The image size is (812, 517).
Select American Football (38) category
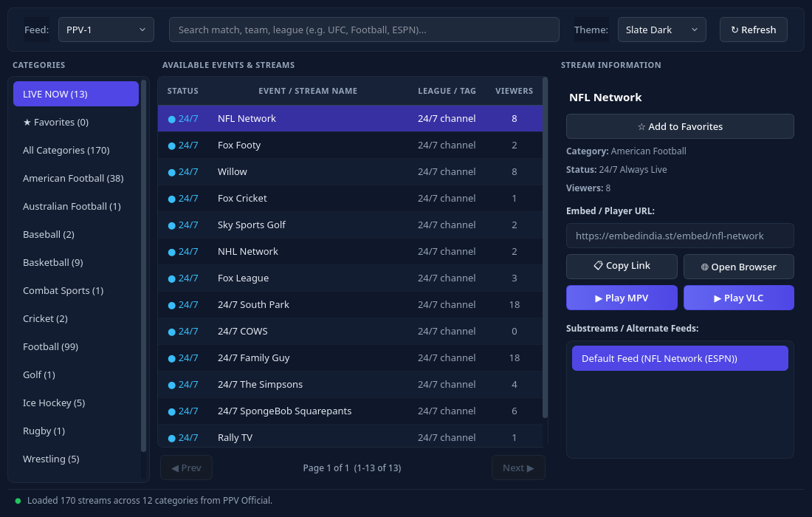click(76, 178)
